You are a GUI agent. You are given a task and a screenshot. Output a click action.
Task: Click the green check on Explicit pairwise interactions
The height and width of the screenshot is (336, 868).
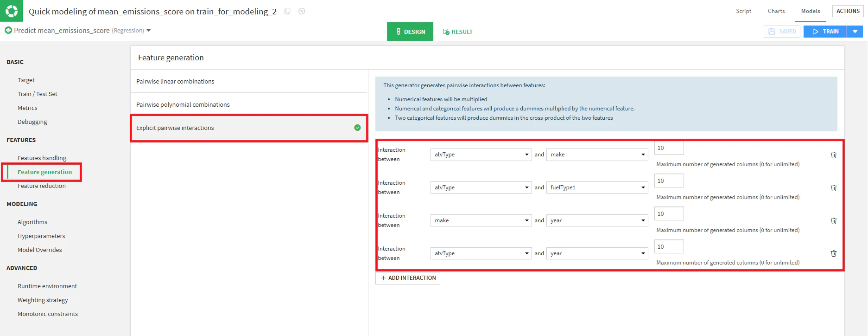pyautogui.click(x=357, y=128)
